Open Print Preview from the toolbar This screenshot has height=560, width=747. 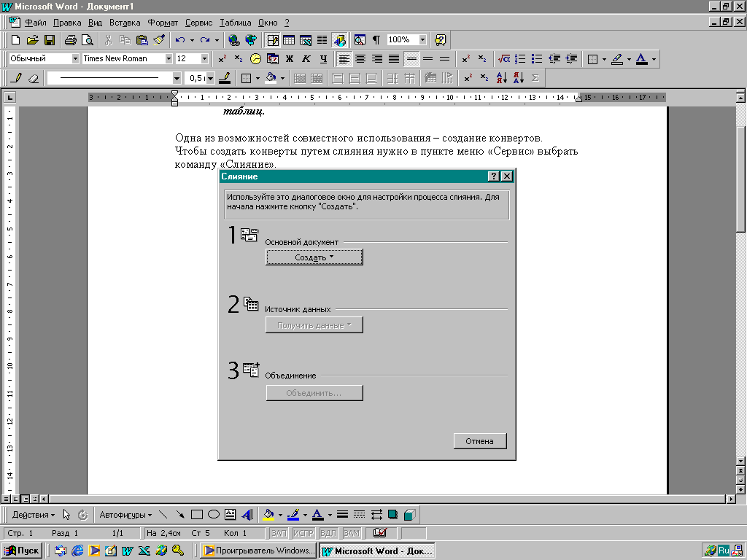pos(88,40)
